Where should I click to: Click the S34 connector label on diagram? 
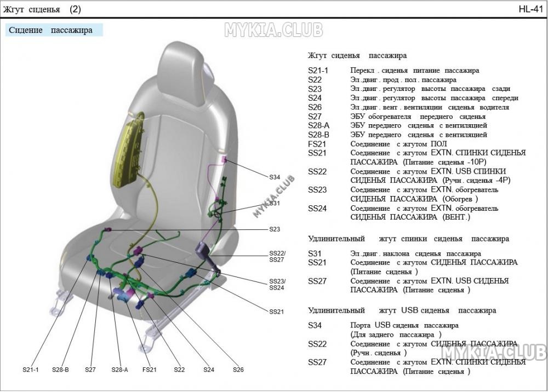[x=275, y=177]
